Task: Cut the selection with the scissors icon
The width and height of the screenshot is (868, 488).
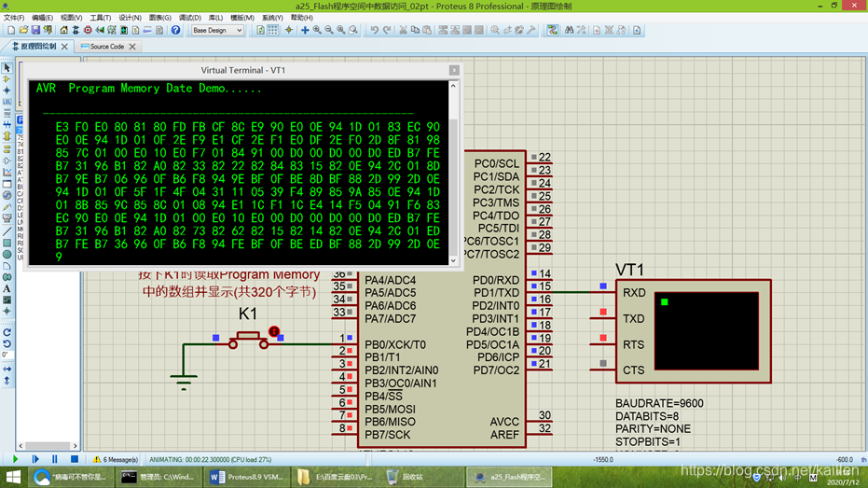Action: click(x=403, y=30)
